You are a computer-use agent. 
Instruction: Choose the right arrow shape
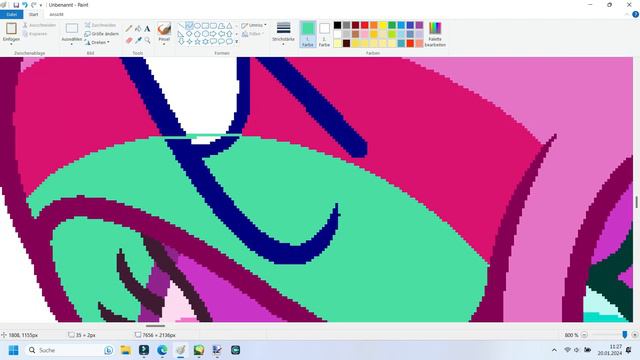click(x=213, y=33)
